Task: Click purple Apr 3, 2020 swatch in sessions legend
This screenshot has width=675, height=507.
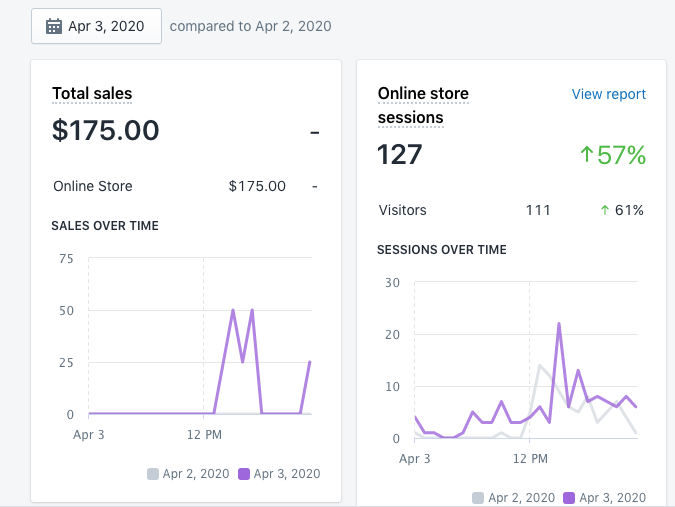Action: [x=569, y=498]
